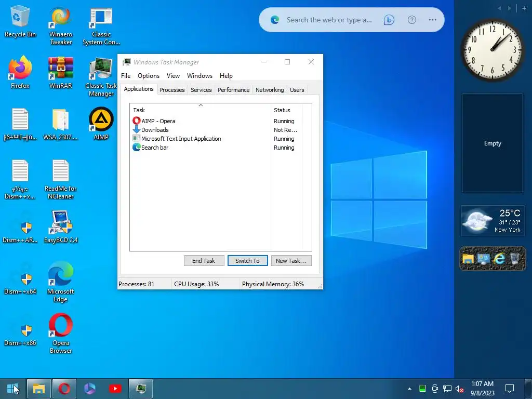Open the Windows menu
The image size is (532, 399).
[199, 76]
